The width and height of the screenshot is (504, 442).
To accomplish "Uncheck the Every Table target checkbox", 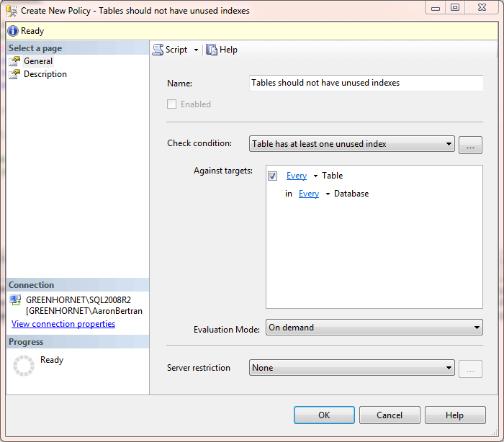I will coord(273,176).
